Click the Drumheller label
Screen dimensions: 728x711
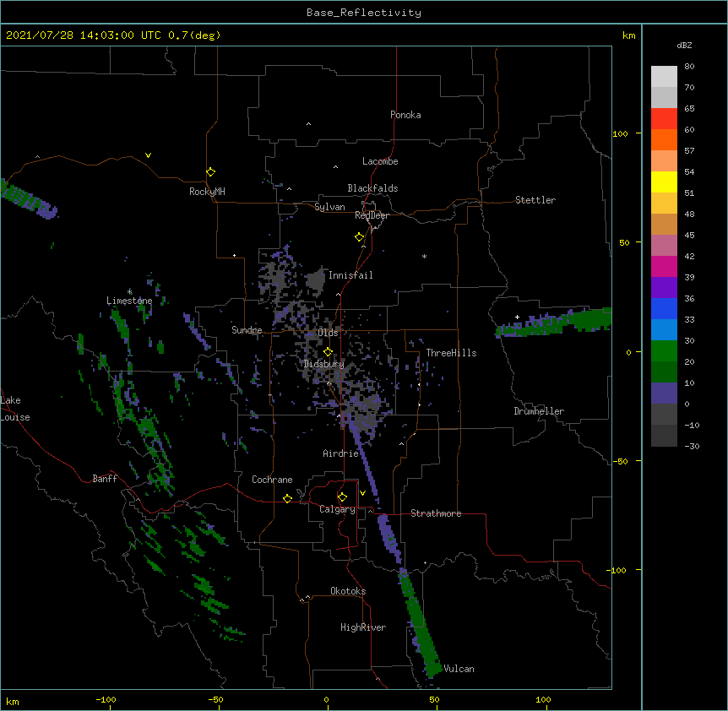539,411
